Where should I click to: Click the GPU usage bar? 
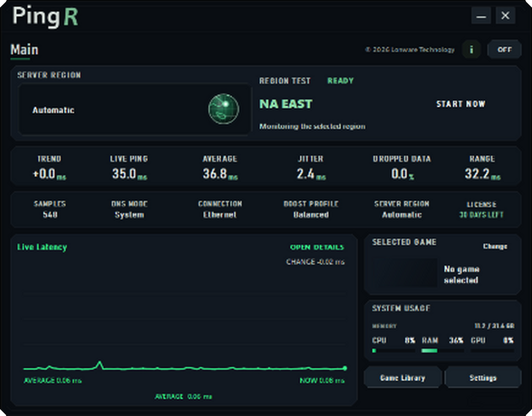492,351
